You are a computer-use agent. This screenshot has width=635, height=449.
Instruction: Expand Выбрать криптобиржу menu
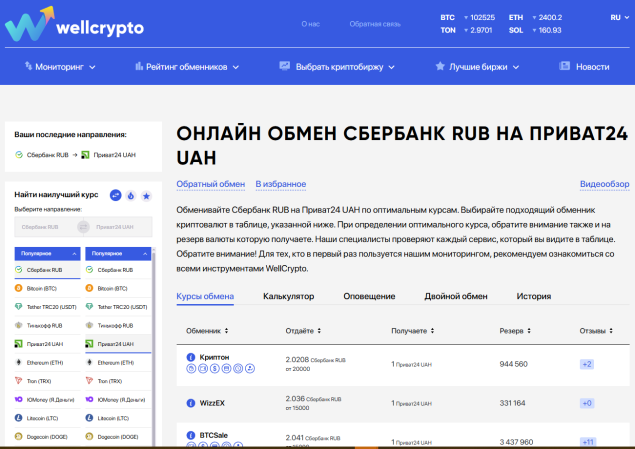[x=337, y=66]
